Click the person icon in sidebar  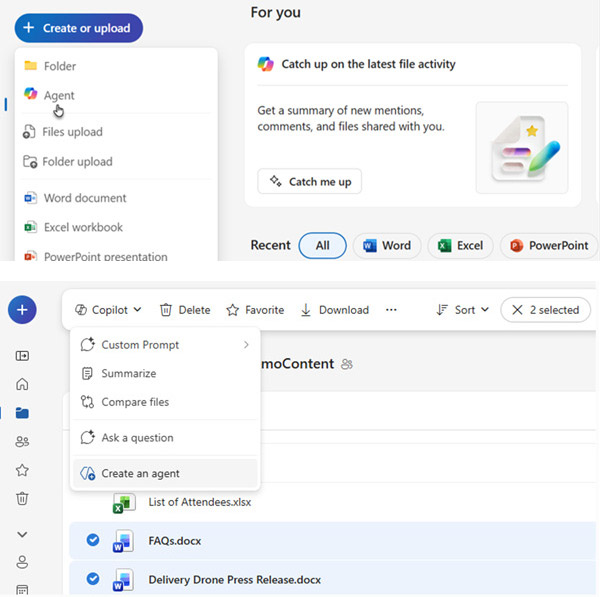coord(22,562)
